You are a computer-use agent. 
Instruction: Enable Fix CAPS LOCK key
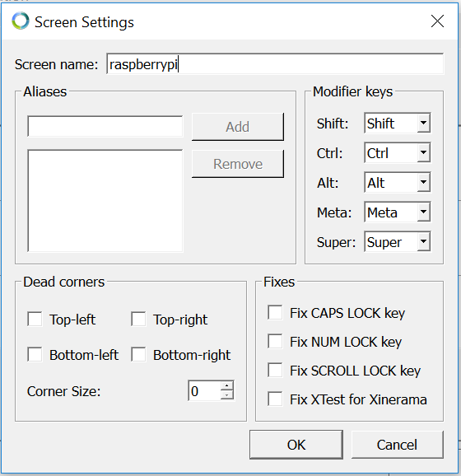pyautogui.click(x=275, y=313)
